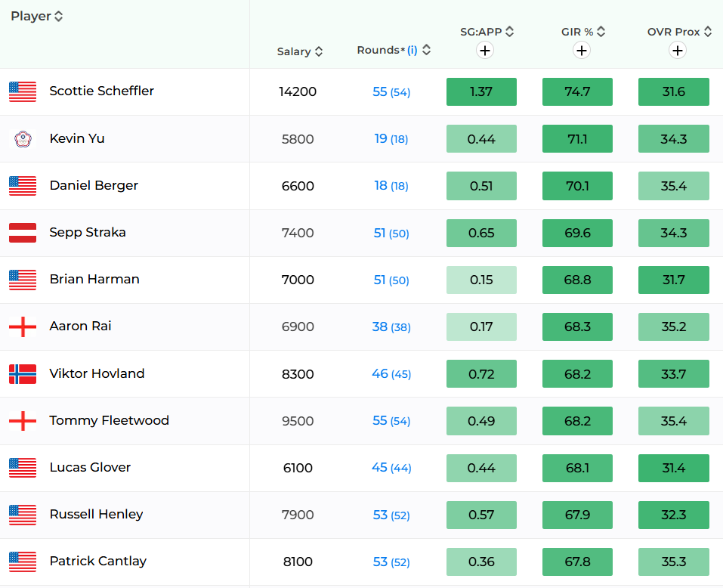Screen dimensions: 723x588
Task: Click Brian Harman's OVR Prox cell 31.7
Action: 674,280
